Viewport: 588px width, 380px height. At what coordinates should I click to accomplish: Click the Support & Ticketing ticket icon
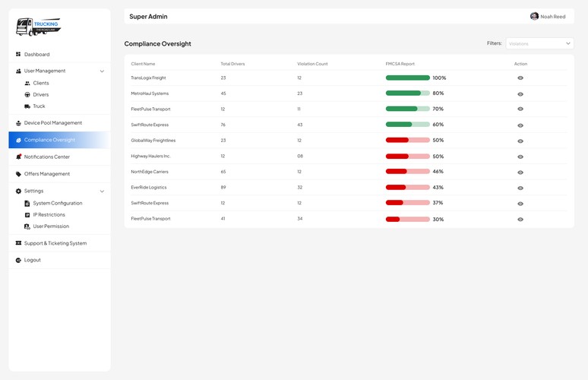18,243
